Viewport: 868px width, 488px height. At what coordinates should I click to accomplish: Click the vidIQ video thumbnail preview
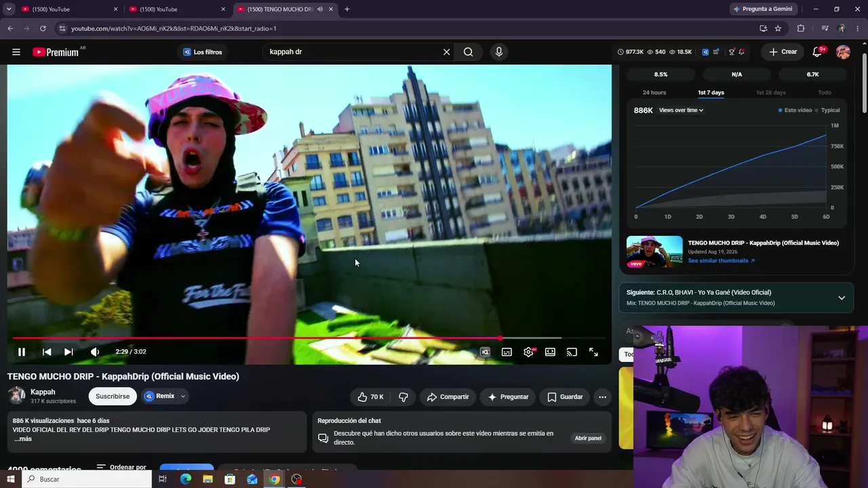[x=654, y=252]
